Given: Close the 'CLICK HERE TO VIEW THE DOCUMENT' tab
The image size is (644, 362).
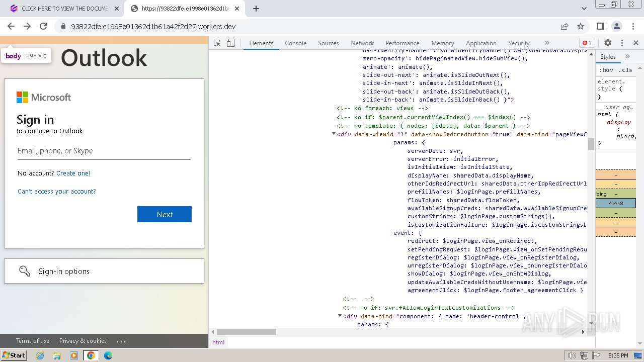Looking at the screenshot, I should pos(117,9).
